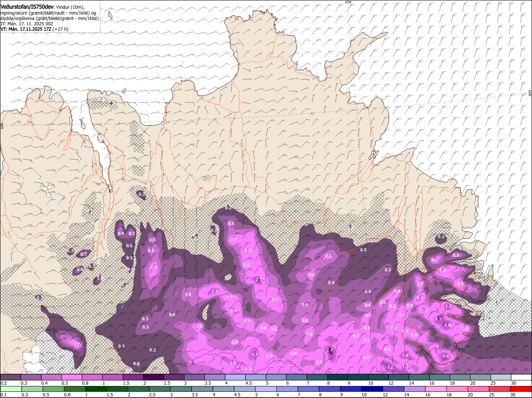
Task: Pick the white swatch labeled 30 in the upper legend
Action: click(x=522, y=377)
